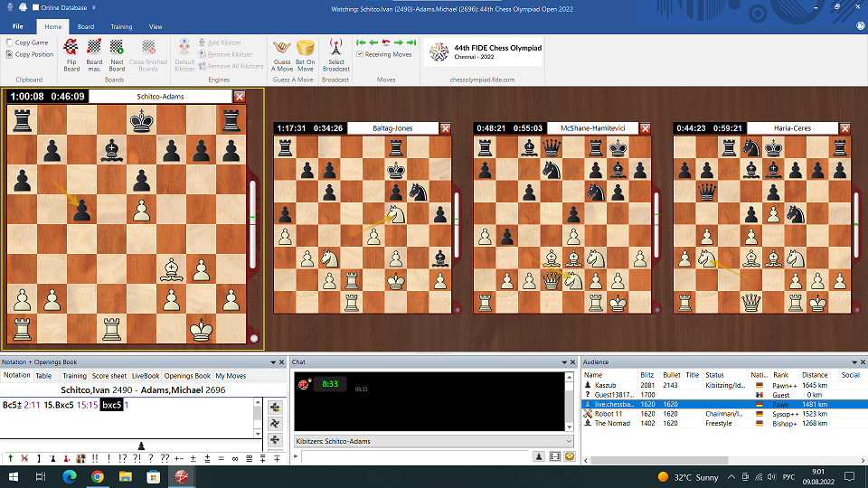Click the evaluation slider beside Schitco-Adams board
868x488 pixels.
pyautogui.click(x=253, y=224)
